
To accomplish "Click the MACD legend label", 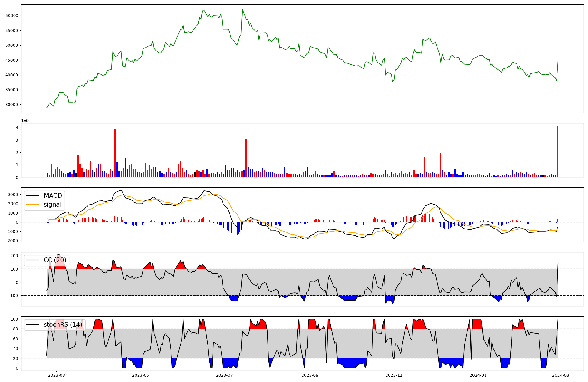I will (x=53, y=196).
